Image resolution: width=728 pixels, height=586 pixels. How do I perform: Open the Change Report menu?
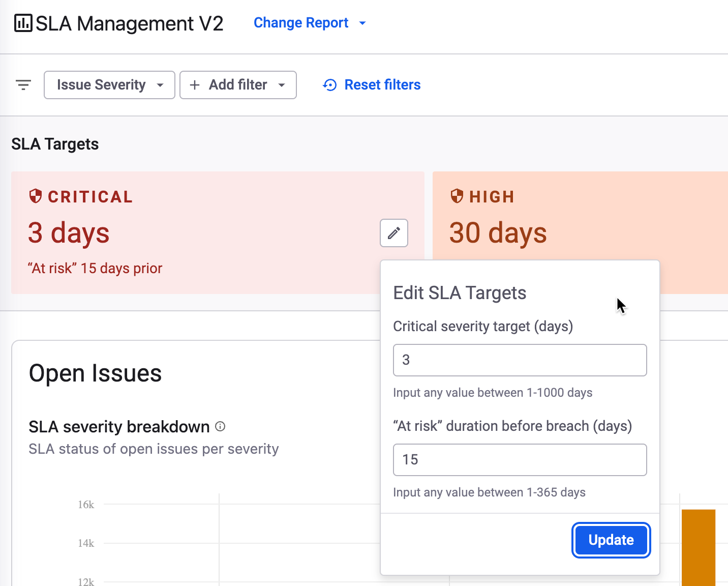click(300, 23)
